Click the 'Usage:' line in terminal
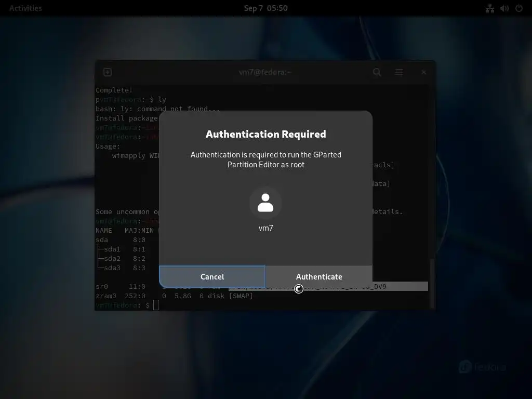The height and width of the screenshot is (399, 532). pos(108,146)
